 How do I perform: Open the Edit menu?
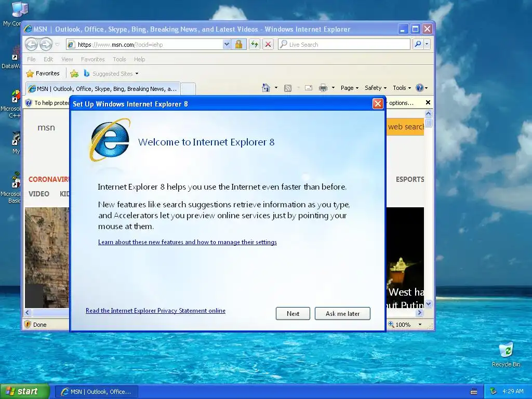pos(48,59)
